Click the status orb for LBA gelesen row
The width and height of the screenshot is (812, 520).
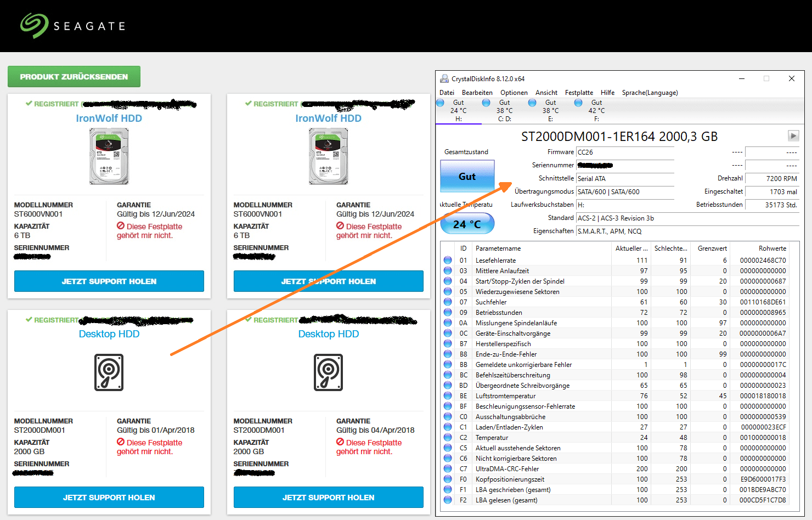[x=448, y=500]
